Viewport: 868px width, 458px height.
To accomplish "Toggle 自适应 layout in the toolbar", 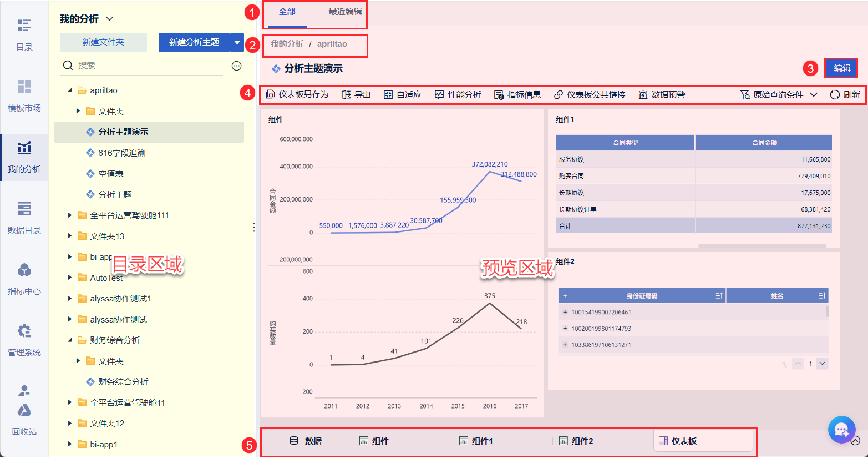I will tap(403, 94).
